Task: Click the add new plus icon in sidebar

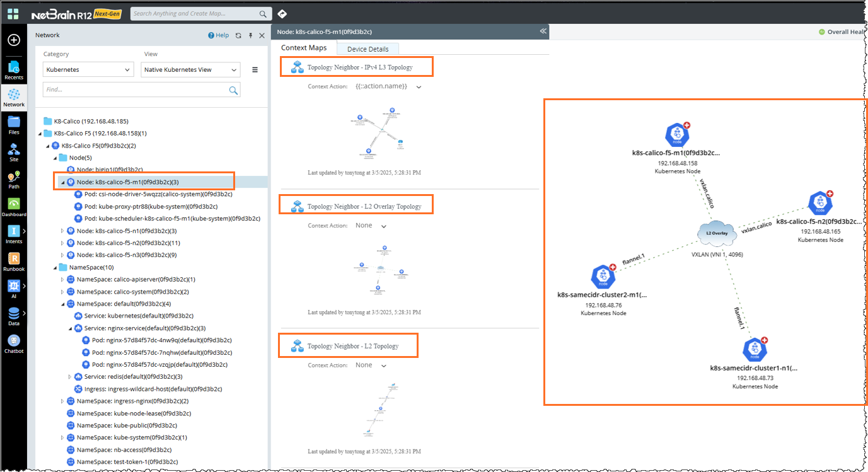Action: coord(13,40)
